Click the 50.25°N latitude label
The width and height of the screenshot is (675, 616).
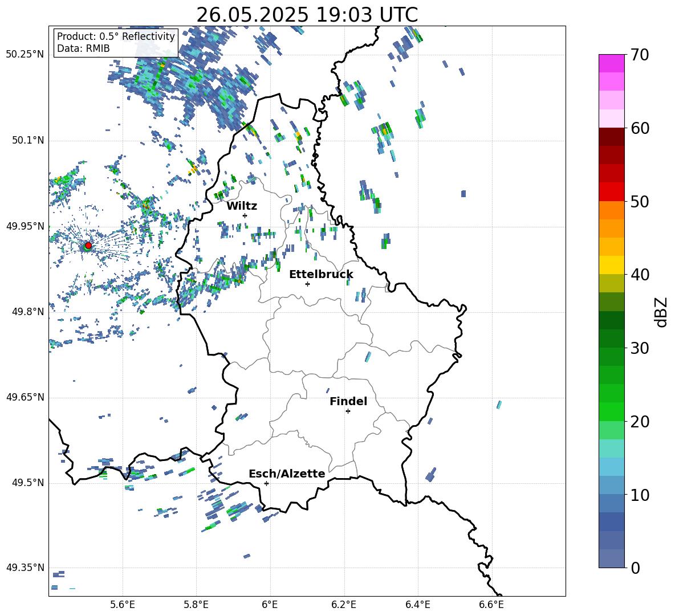[25, 55]
